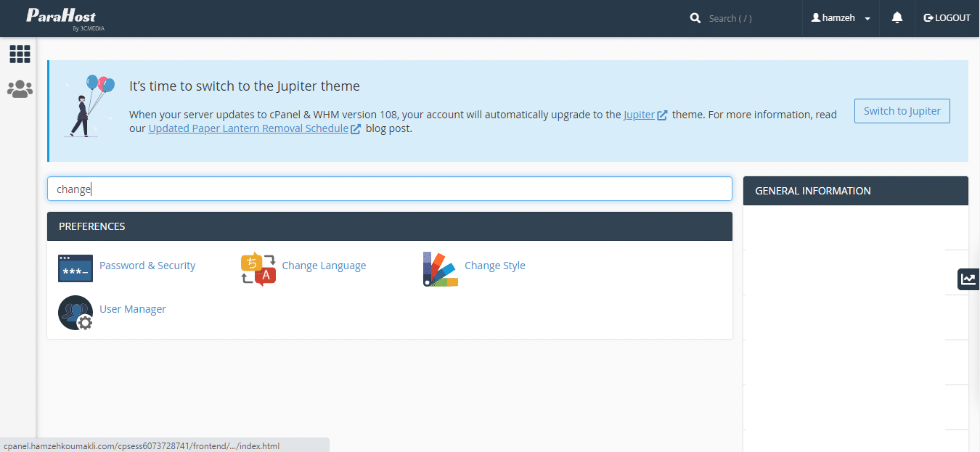980x452 pixels.
Task: Expand the hamzeh user dropdown
Action: tap(841, 18)
